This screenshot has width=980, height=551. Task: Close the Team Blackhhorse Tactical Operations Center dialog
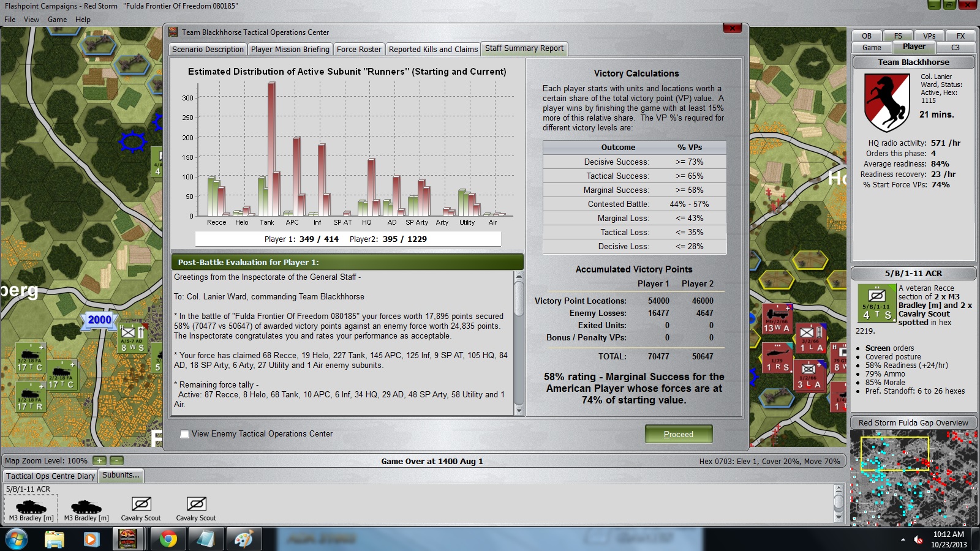(733, 28)
